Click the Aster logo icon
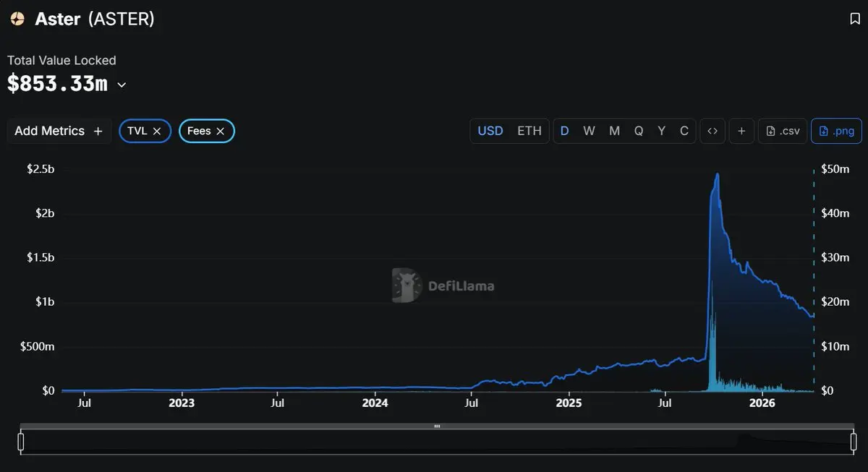Image resolution: width=868 pixels, height=472 pixels. [x=17, y=19]
